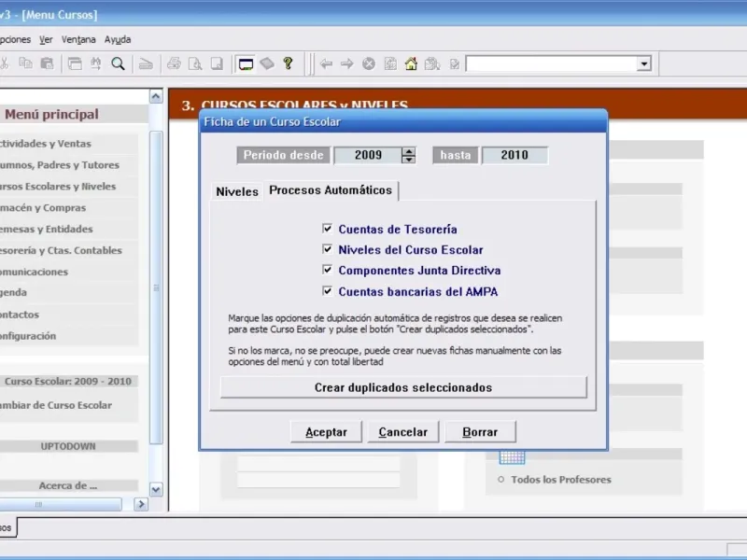Screen dimensions: 747x560
Task: Open the toolbar address combo box dropdown
Action: [643, 63]
